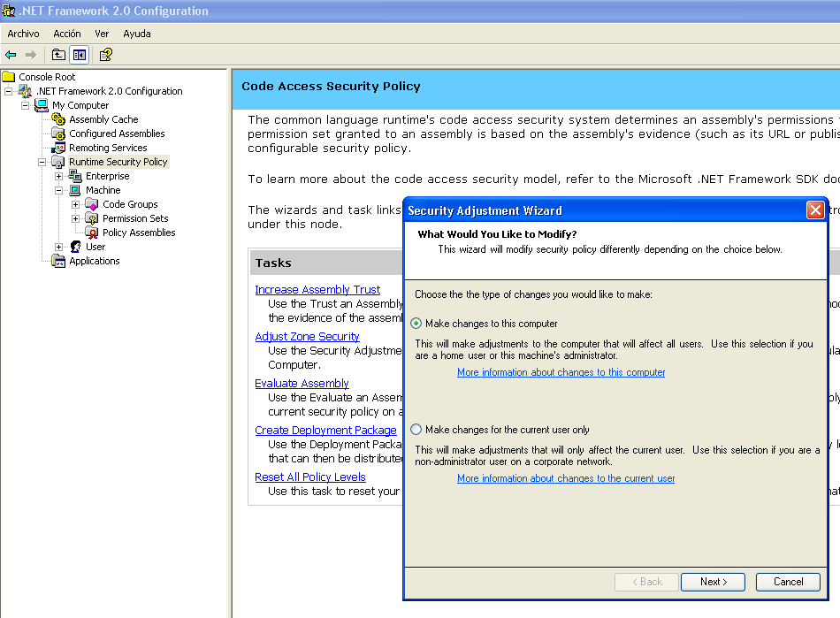Collapse the My Computer tree node

click(25, 105)
